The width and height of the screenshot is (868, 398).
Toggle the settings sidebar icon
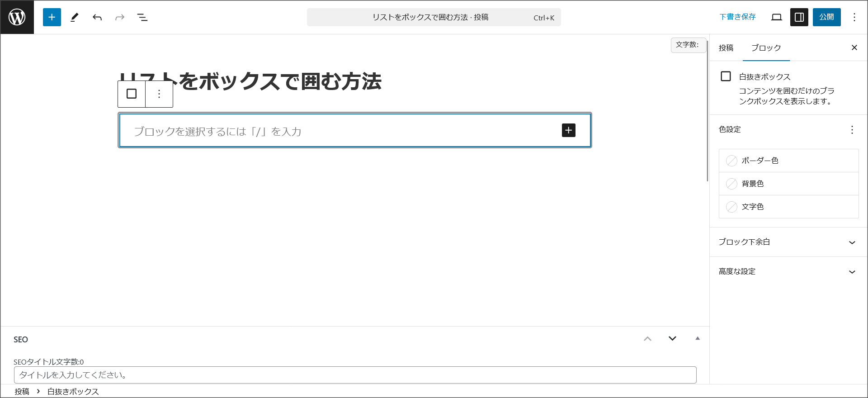[x=799, y=17]
